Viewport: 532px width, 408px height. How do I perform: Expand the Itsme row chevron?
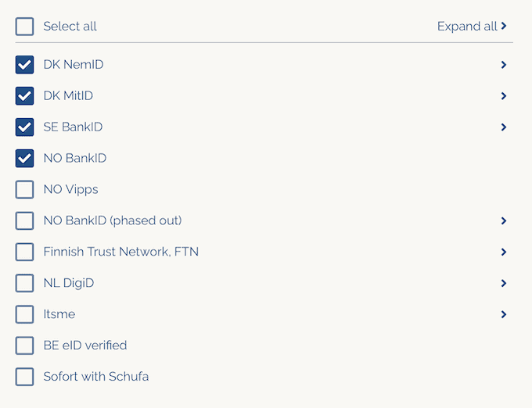(x=504, y=314)
